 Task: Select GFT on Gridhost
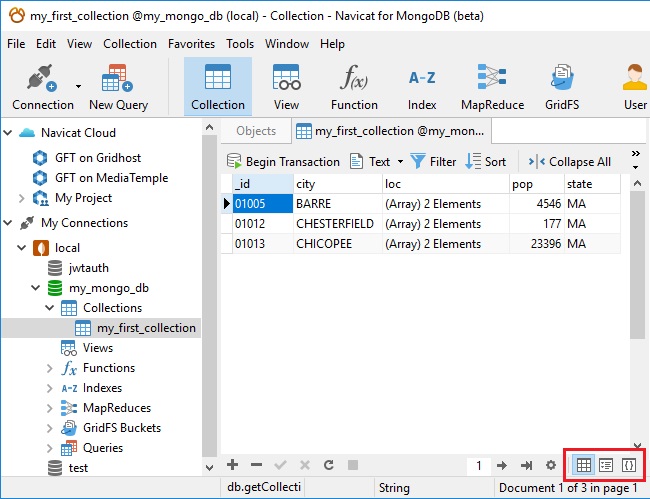tap(98, 158)
